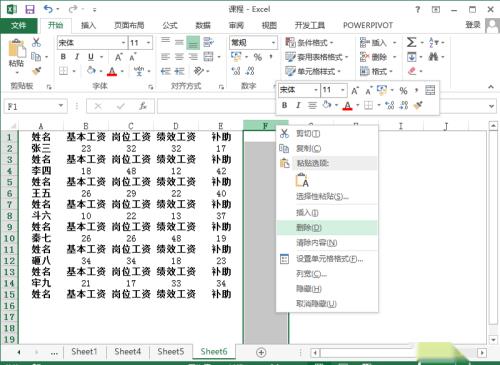500x365 pixels.
Task: Click the borders icon in ribbon
Action: point(64,71)
